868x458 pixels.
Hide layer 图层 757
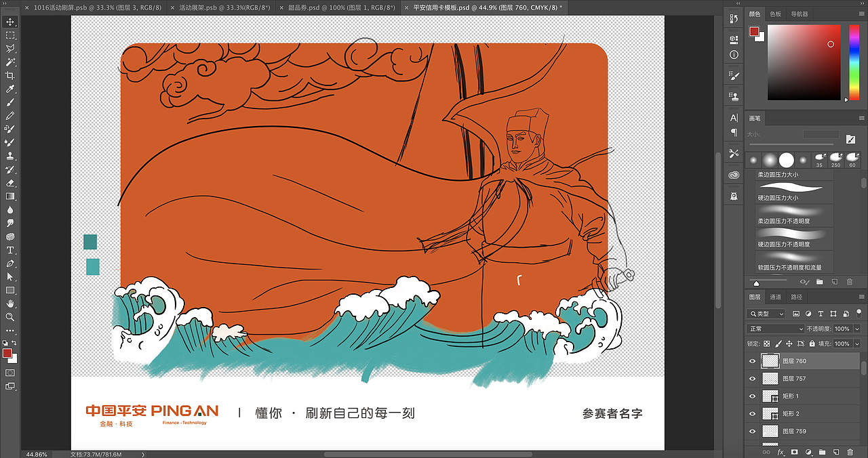(x=752, y=379)
